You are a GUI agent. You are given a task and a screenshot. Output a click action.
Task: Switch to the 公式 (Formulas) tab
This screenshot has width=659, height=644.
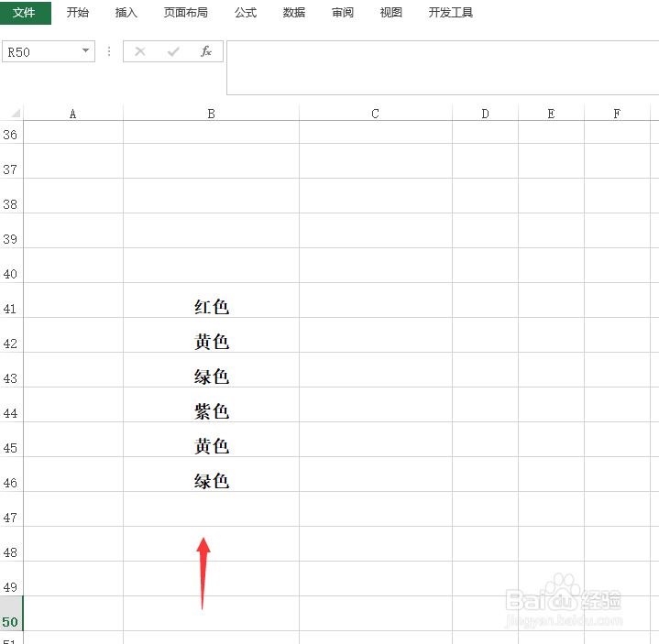pyautogui.click(x=246, y=13)
